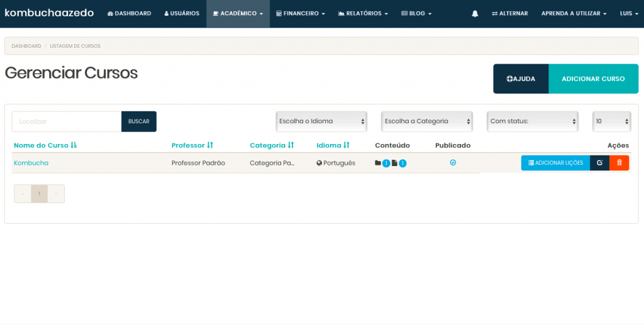
Task: Open the Acadêmico menu
Action: 238,13
